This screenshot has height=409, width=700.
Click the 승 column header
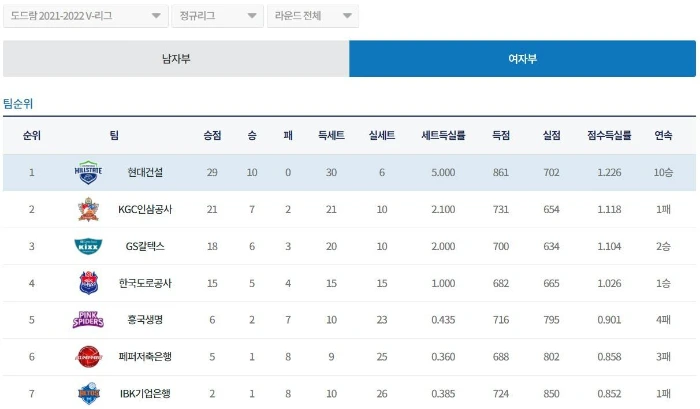[252, 135]
